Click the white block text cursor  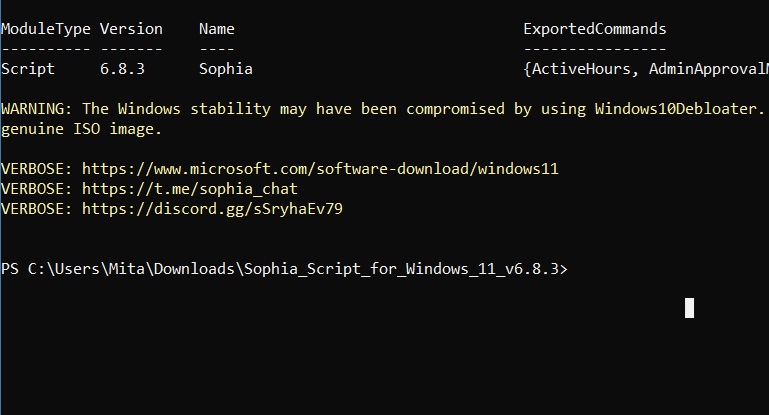click(689, 308)
